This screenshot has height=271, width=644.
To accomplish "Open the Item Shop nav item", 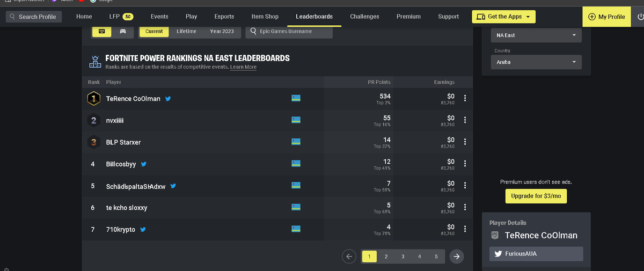I will click(x=265, y=17).
